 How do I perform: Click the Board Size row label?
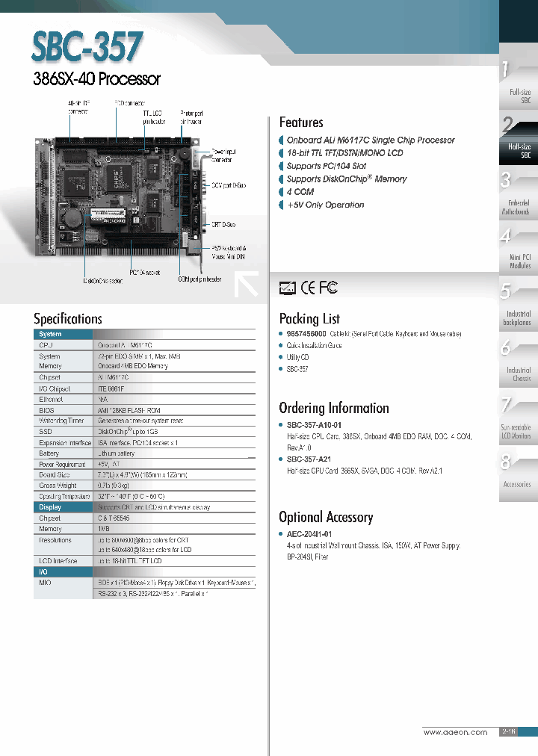[x=54, y=475]
